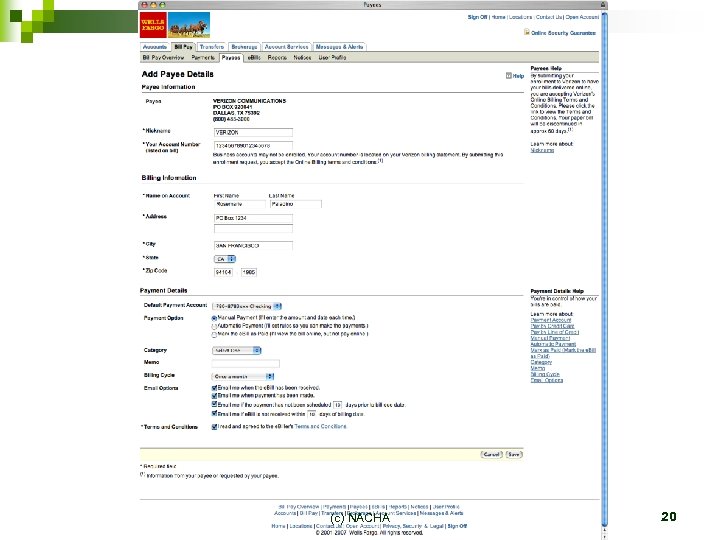Image resolution: width=720 pixels, height=540 pixels.
Task: Toggle email when eBill has been received
Action: (214, 388)
